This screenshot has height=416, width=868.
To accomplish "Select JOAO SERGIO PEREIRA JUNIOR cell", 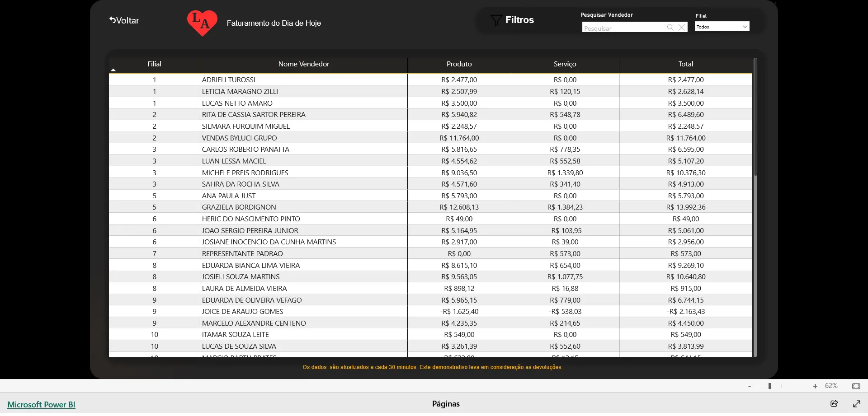I will click(303, 230).
